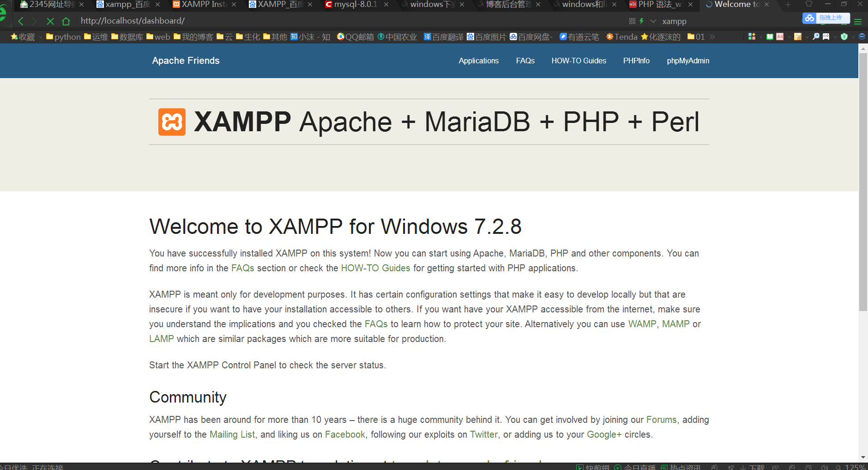
Task: Follow the HOW-TO Guides link in welcome text
Action: [x=375, y=268]
